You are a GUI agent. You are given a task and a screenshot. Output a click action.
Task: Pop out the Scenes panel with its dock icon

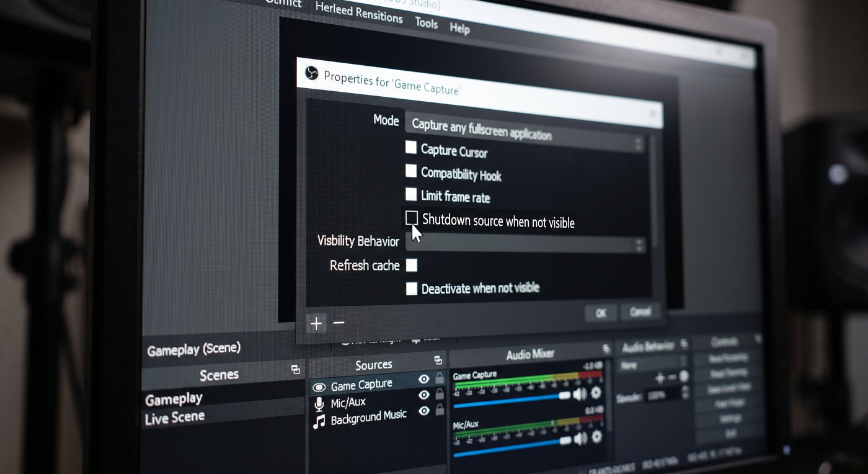(296, 370)
